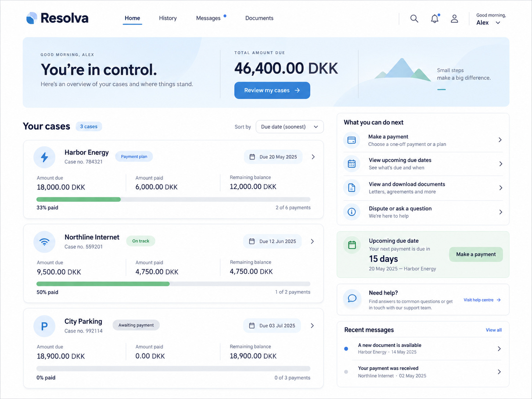The width and height of the screenshot is (532, 399).
Task: Click the Northline Internet 50% paid progress bar
Action: coord(173,284)
